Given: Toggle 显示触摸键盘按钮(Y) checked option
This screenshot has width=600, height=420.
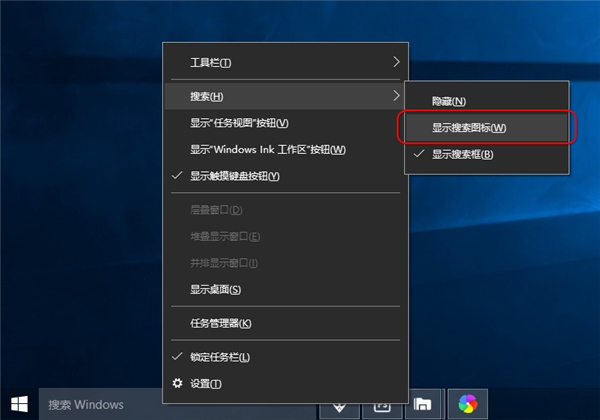Looking at the screenshot, I should tap(235, 176).
